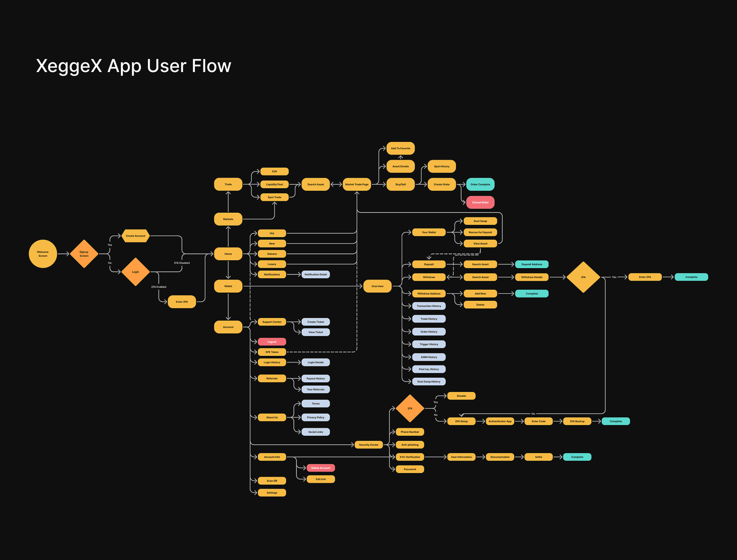Viewport: 737px width, 560px height.
Task: Select the Anti-phishing node
Action: (410, 445)
